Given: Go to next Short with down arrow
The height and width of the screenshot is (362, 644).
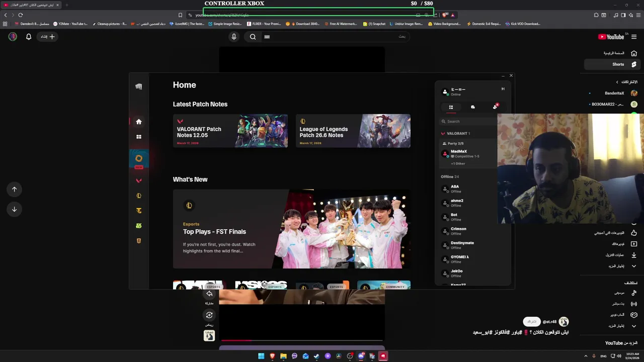Looking at the screenshot, I should point(15,209).
